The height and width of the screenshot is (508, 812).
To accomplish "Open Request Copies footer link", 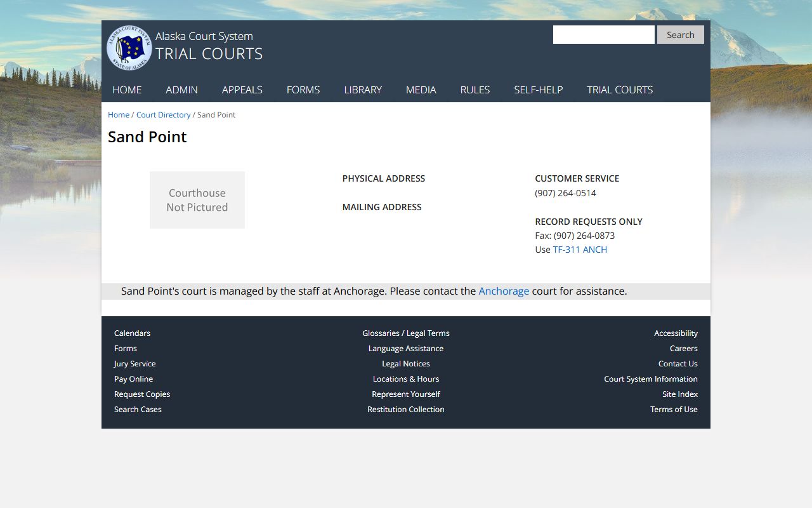I will [x=142, y=394].
